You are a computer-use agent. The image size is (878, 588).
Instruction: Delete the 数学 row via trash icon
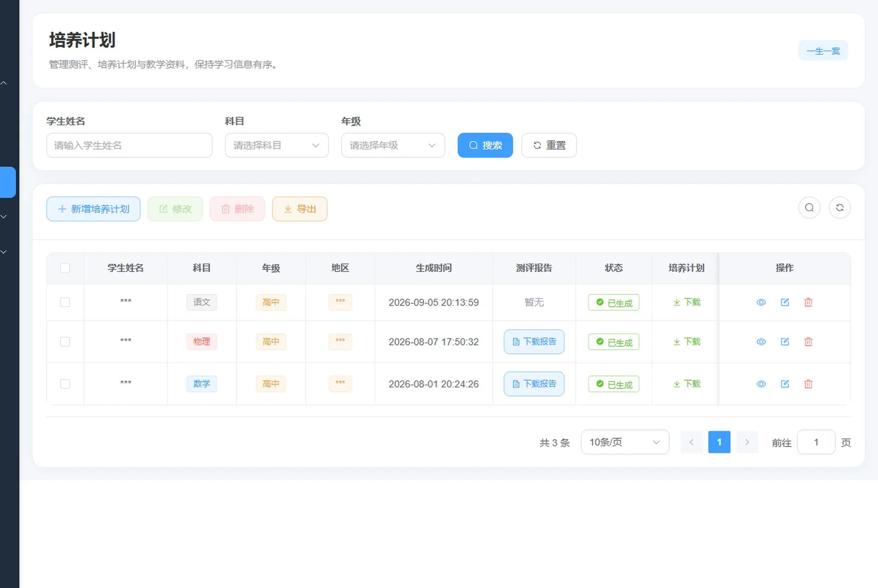808,384
